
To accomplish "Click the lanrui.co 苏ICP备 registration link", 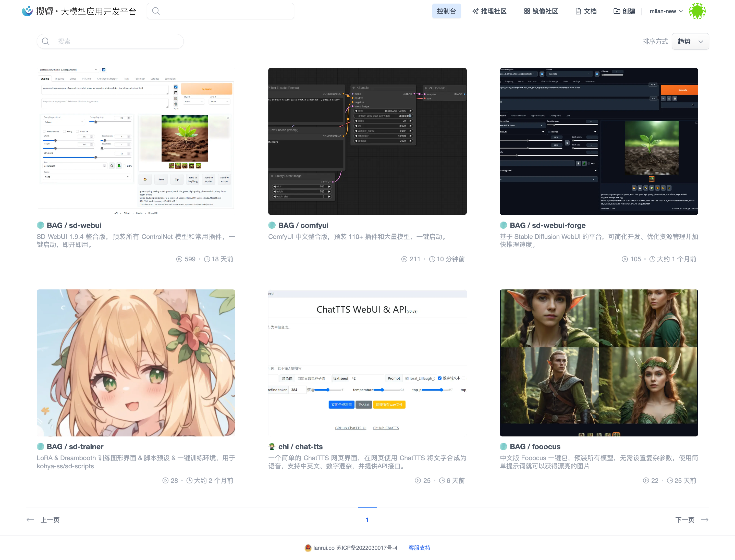I will (355, 548).
